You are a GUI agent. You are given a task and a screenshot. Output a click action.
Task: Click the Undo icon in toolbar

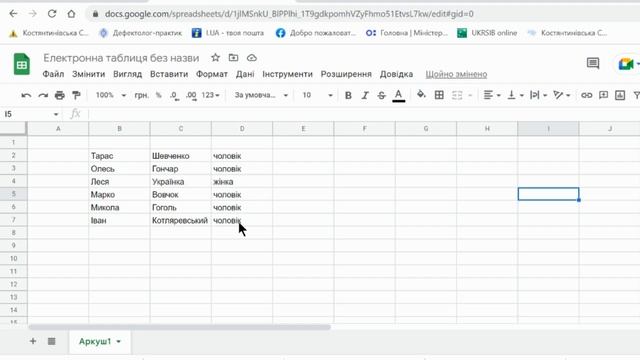[26, 96]
